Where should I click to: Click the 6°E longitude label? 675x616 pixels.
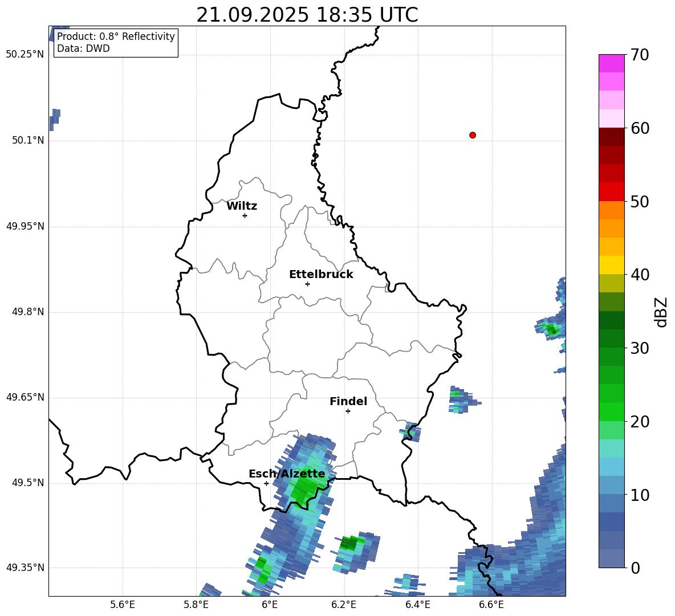point(270,605)
